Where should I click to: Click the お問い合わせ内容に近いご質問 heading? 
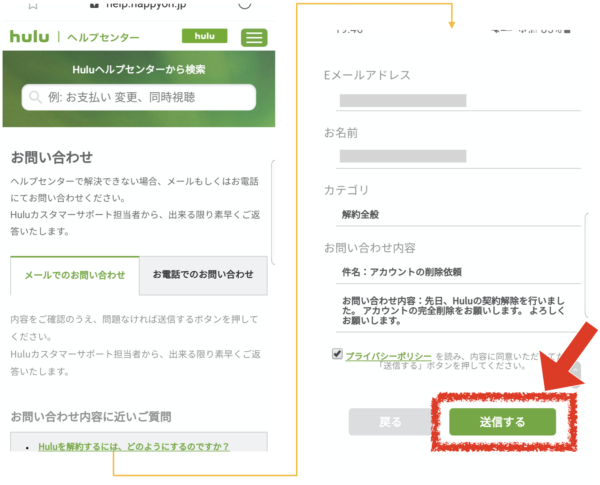point(91,416)
